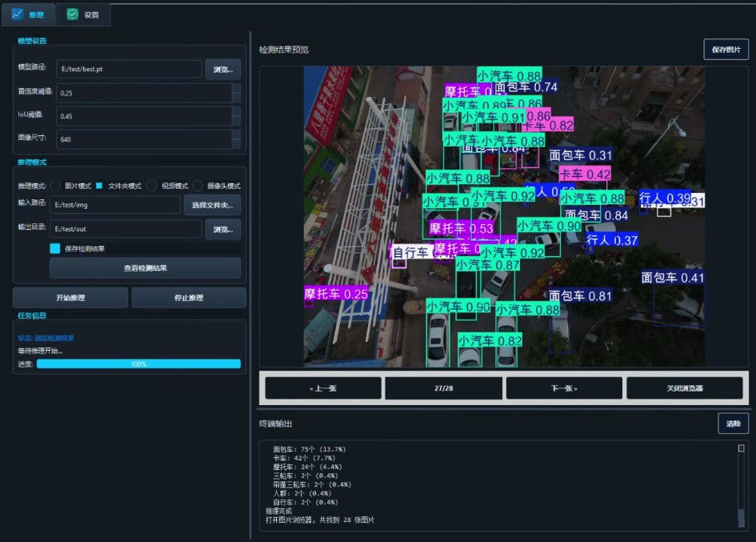Adjust the 置信度阈值 spinner arrows
Screen dimensions: 756x542
pos(236,93)
